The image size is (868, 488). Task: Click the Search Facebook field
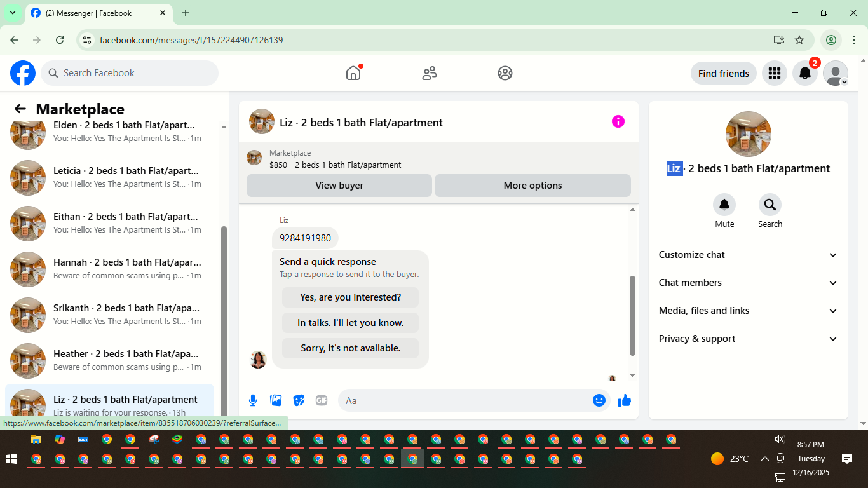[x=130, y=73]
